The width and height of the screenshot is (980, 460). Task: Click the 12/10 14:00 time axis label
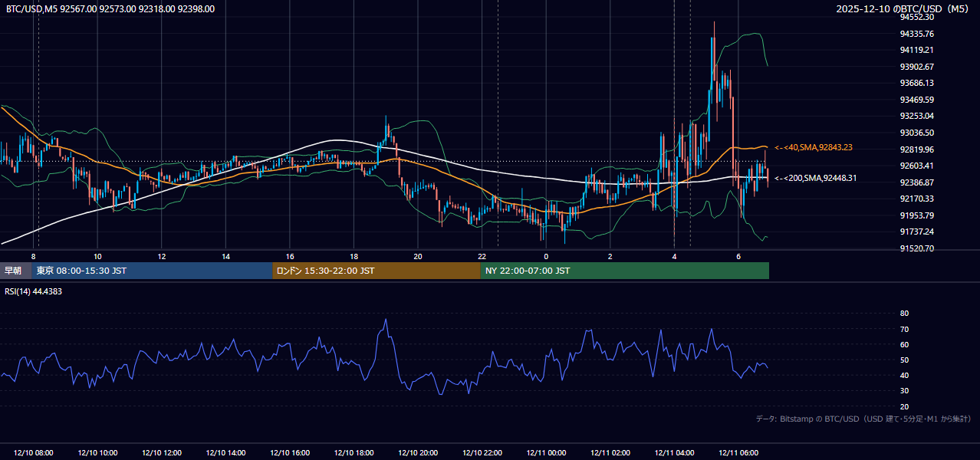pos(225,453)
